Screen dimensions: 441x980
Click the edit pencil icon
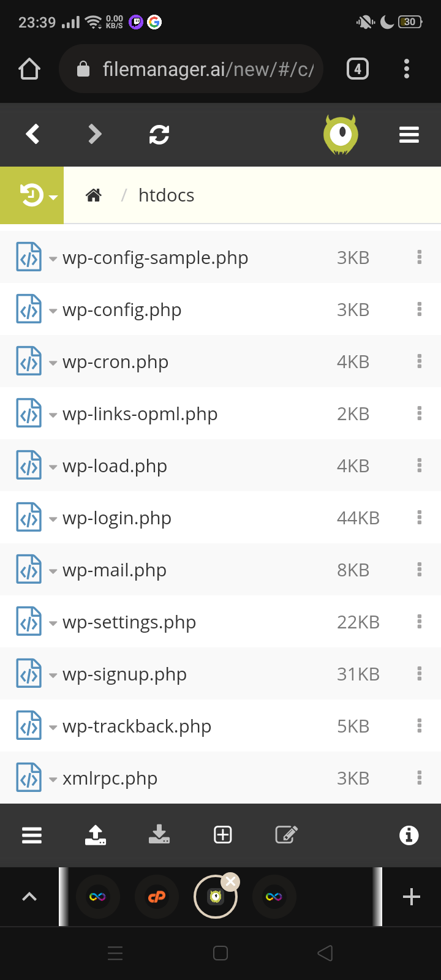[286, 835]
